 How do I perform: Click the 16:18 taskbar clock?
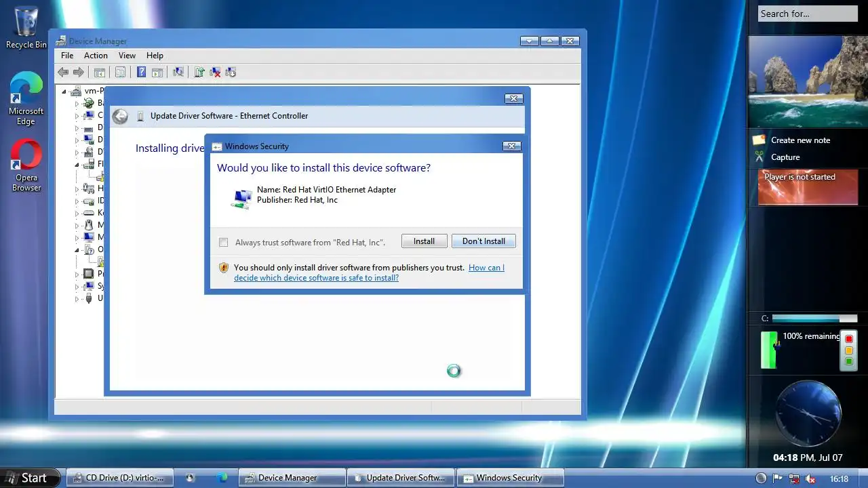pos(839,479)
